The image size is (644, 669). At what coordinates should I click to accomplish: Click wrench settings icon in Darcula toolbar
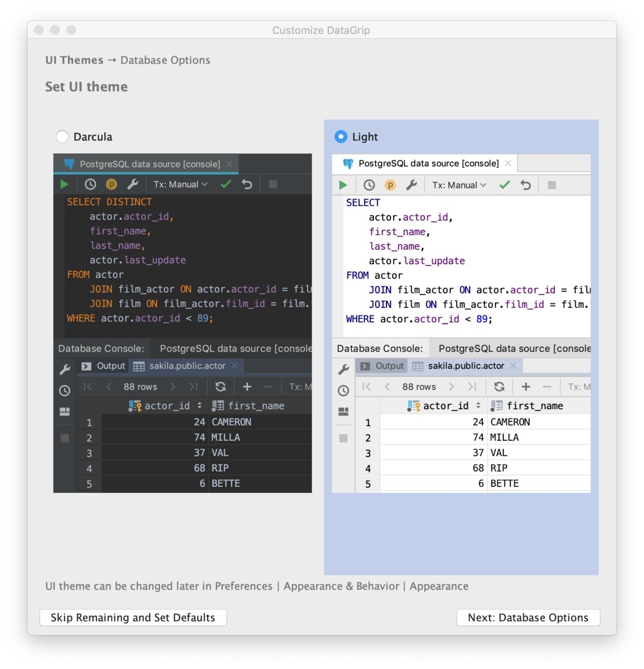click(133, 184)
